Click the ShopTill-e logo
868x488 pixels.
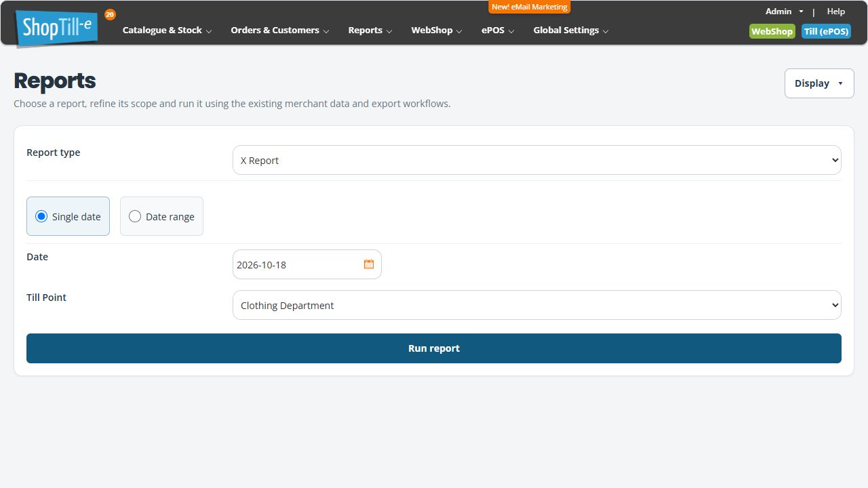click(x=57, y=28)
